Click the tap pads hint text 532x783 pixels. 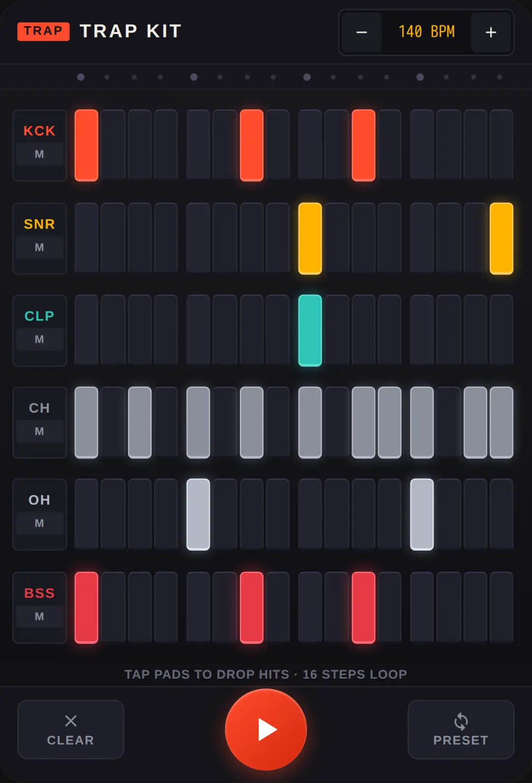tap(266, 674)
